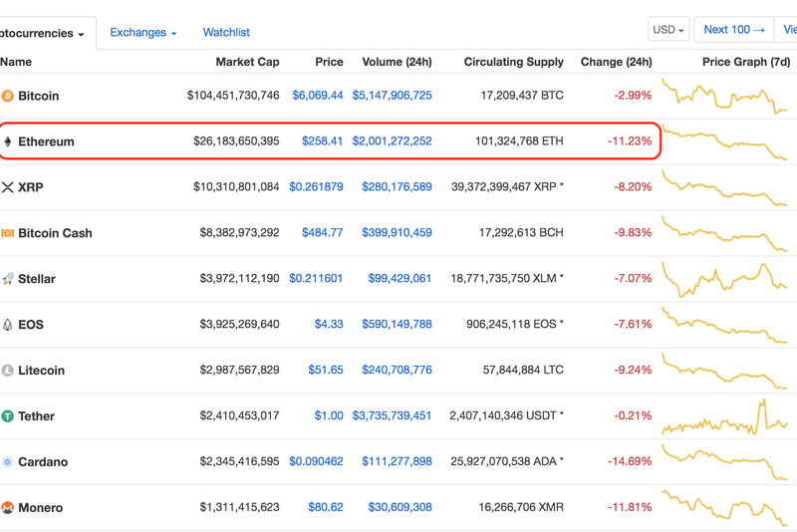The image size is (797, 532).
Task: Click the Cardano logo icon
Action: [8, 462]
